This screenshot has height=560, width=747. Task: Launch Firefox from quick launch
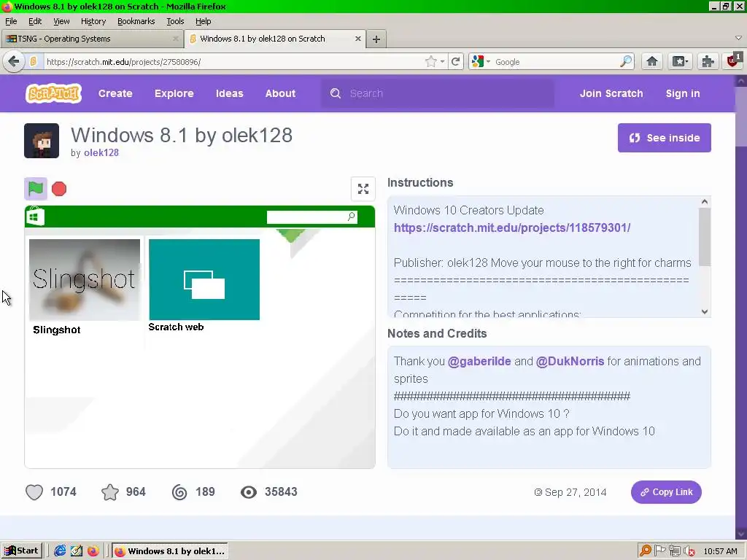pos(93,551)
